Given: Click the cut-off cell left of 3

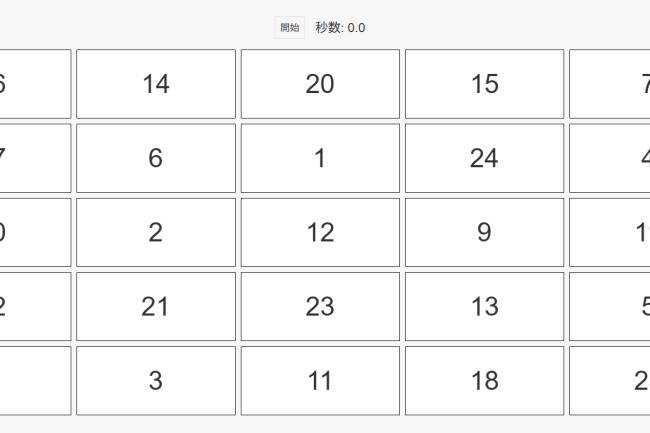Looking at the screenshot, I should pos(35,380).
